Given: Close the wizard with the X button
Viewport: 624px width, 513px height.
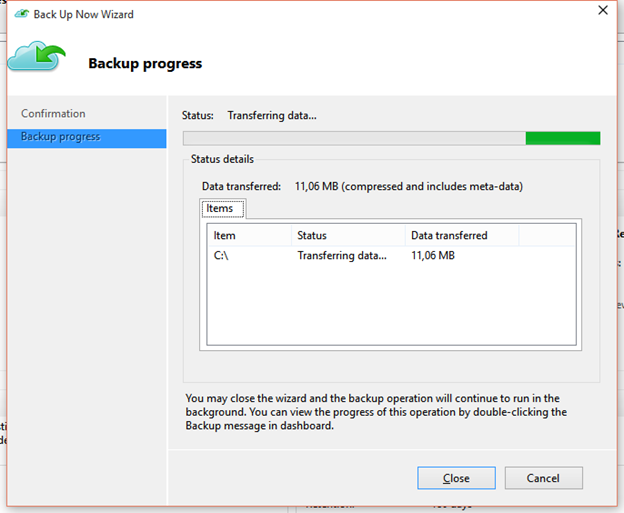Looking at the screenshot, I should [602, 11].
